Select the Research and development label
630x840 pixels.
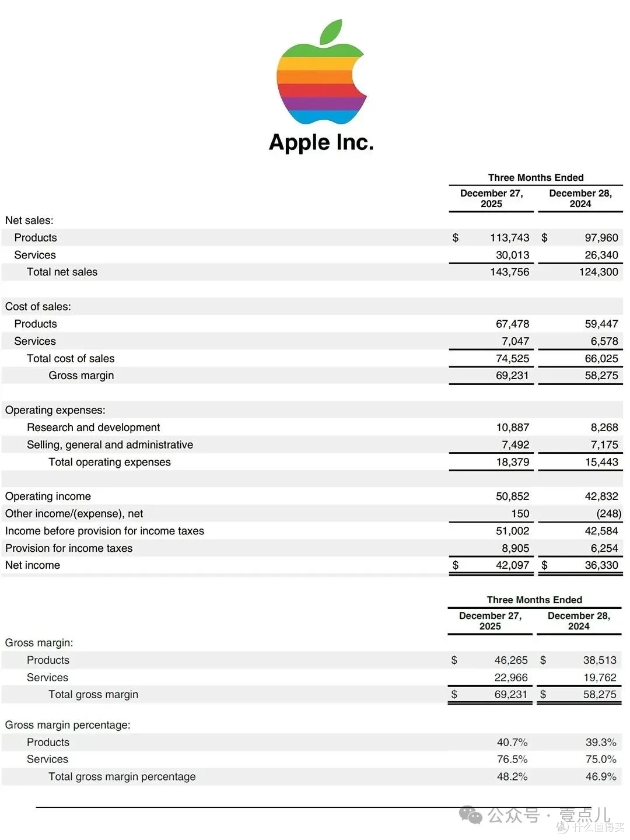pyautogui.click(x=93, y=428)
